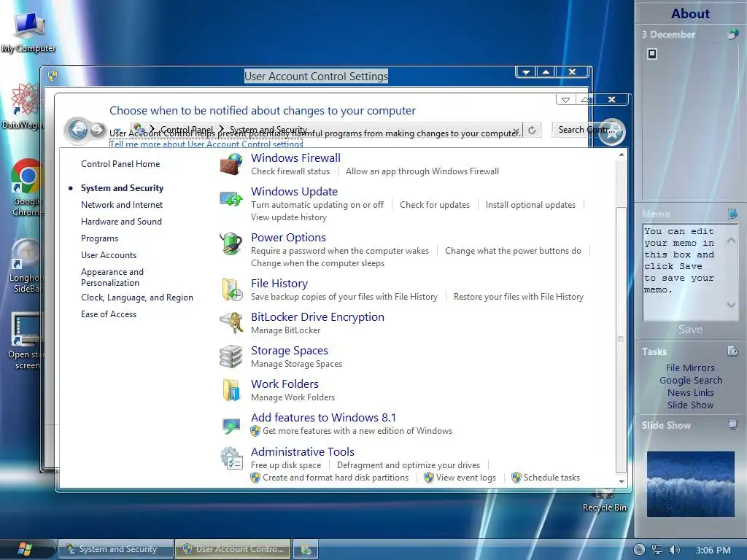The height and width of the screenshot is (560, 747).
Task: Open the network icon in the system tray
Action: coord(657,550)
